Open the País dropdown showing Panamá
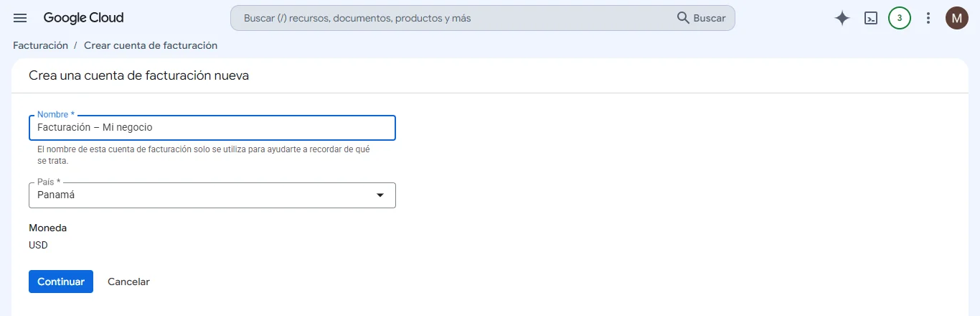The width and height of the screenshot is (980, 316). click(x=212, y=195)
